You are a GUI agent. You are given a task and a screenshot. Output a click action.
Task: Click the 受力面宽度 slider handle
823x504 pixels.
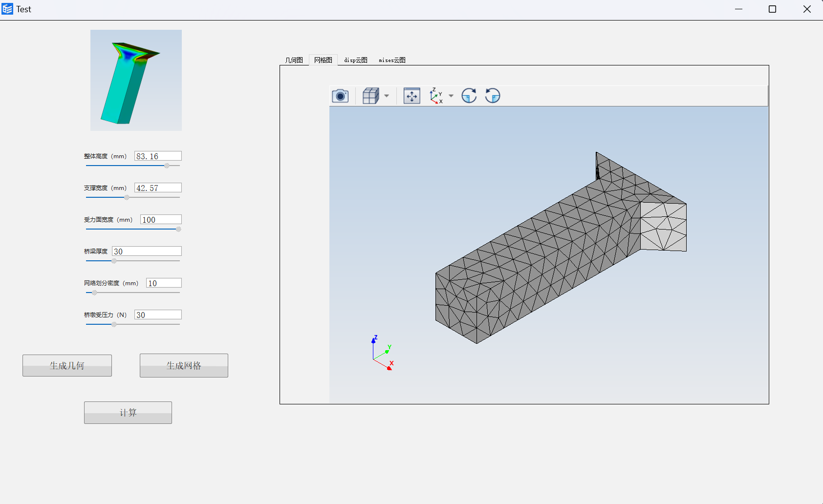click(x=178, y=229)
